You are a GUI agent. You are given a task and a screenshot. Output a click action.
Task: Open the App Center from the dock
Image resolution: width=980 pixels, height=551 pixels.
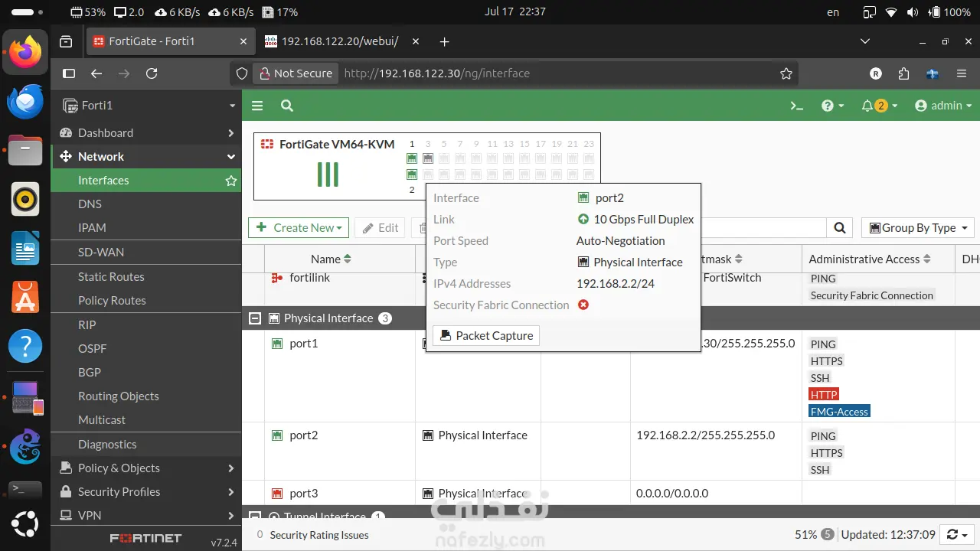point(25,297)
